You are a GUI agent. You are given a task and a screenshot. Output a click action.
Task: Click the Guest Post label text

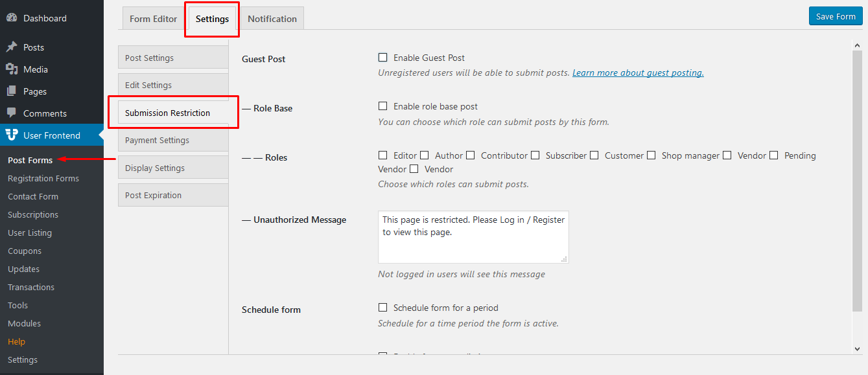(x=263, y=59)
